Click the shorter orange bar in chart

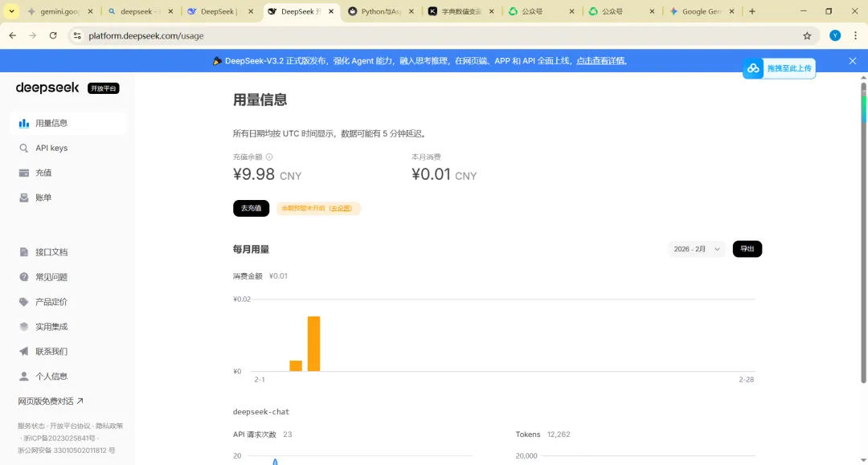pos(296,366)
